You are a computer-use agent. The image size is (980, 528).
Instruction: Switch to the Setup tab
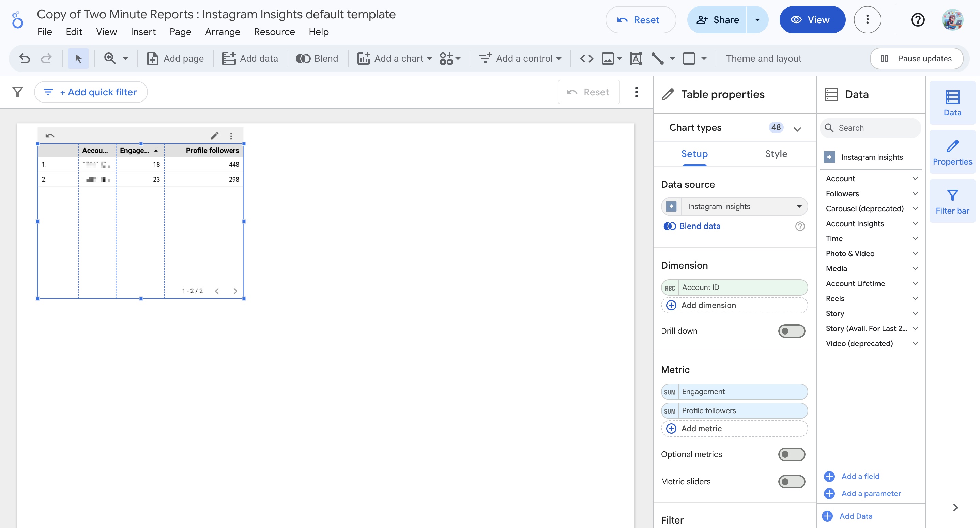pyautogui.click(x=694, y=154)
